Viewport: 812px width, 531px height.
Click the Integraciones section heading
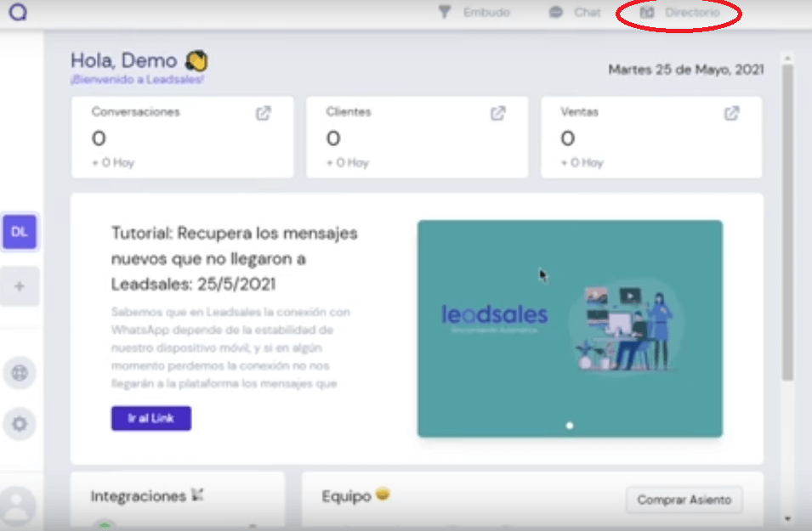pyautogui.click(x=139, y=496)
